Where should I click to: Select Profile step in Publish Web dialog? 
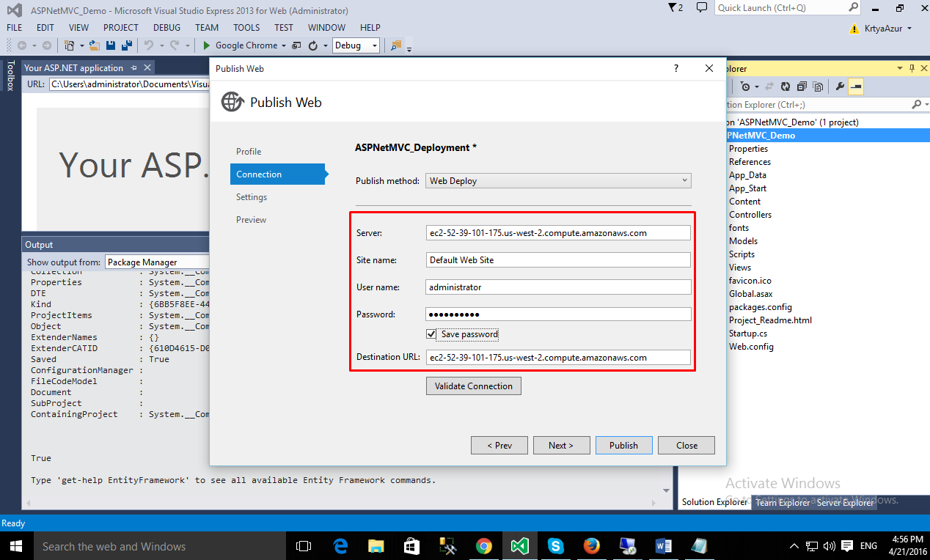pyautogui.click(x=249, y=152)
